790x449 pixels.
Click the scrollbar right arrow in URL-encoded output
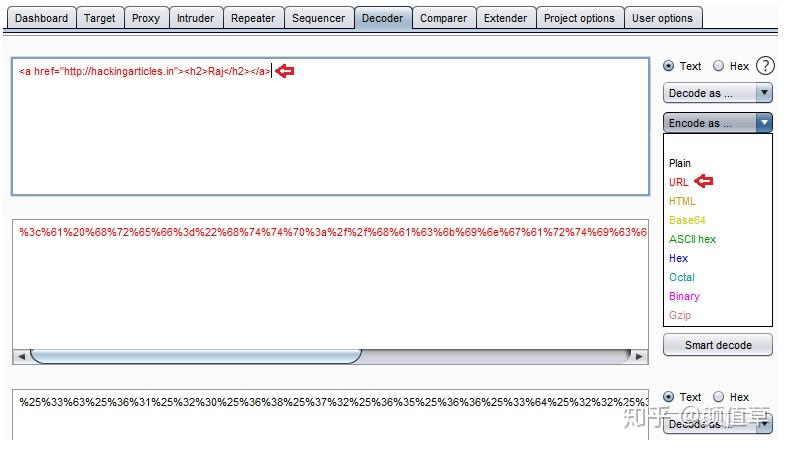(x=639, y=356)
